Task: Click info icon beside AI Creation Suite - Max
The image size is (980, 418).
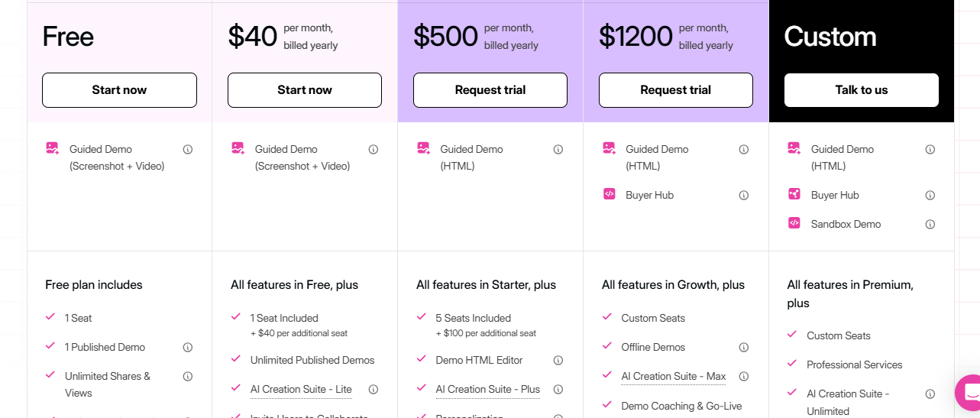Action: click(x=744, y=377)
